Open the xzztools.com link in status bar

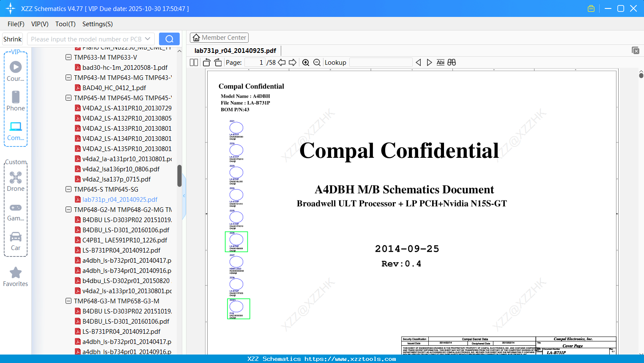pyautogui.click(x=350, y=359)
